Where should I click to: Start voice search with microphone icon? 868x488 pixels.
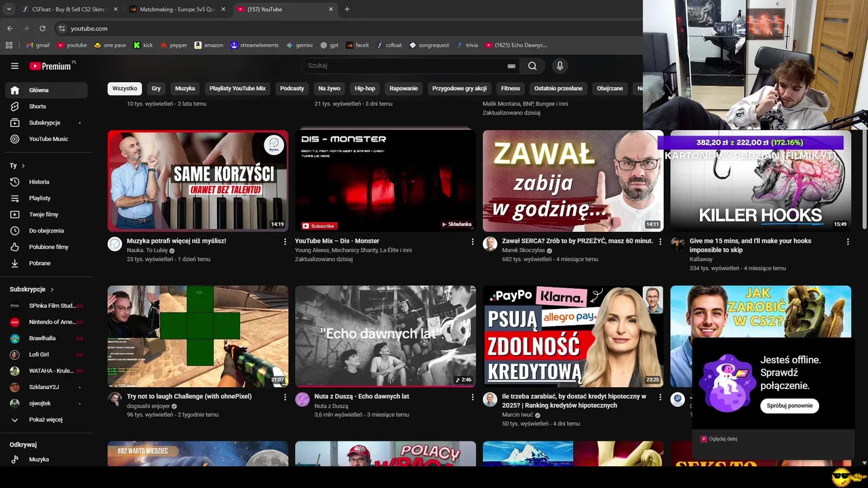tap(559, 66)
